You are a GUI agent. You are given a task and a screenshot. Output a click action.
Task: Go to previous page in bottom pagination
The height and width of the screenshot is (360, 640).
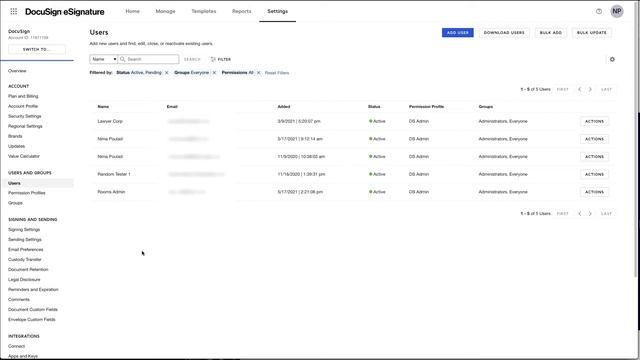coord(580,213)
